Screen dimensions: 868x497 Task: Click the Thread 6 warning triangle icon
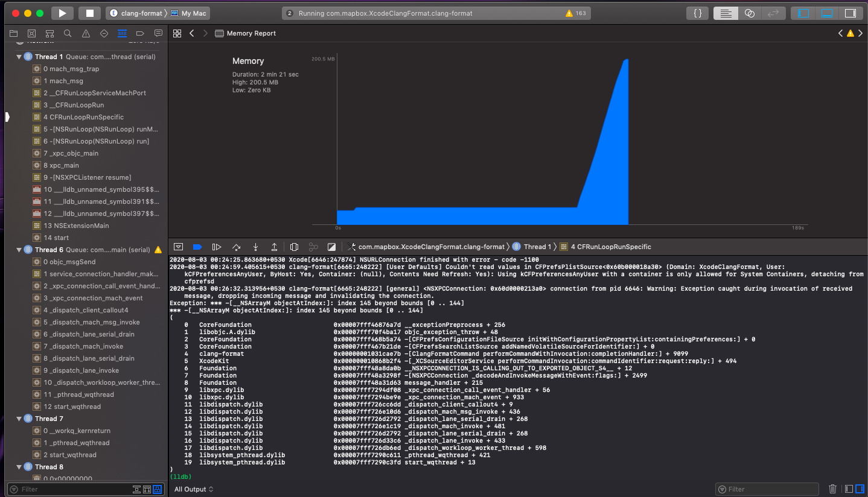pyautogui.click(x=158, y=250)
